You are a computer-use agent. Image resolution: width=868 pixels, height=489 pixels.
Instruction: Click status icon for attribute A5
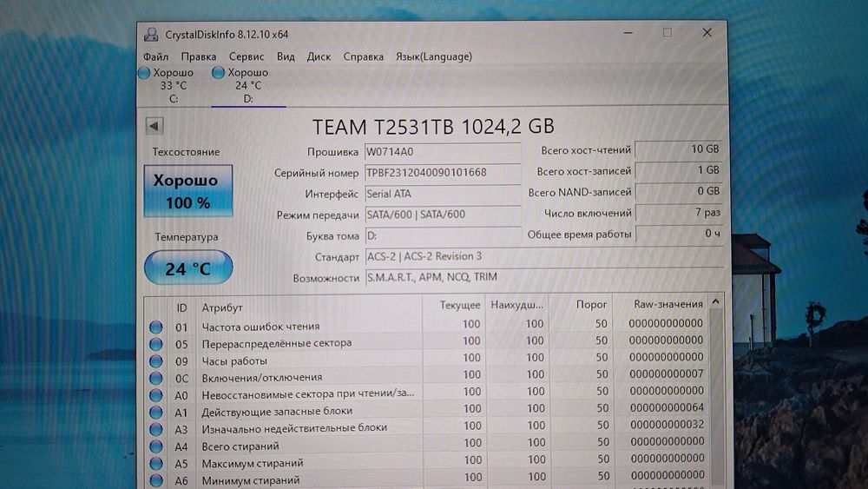(x=156, y=463)
